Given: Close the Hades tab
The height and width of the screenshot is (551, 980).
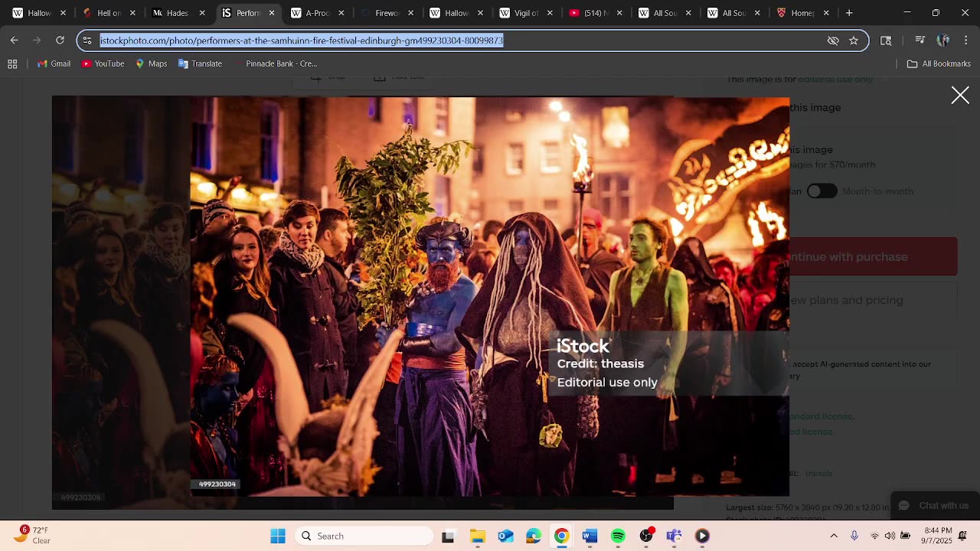Looking at the screenshot, I should coord(202,13).
